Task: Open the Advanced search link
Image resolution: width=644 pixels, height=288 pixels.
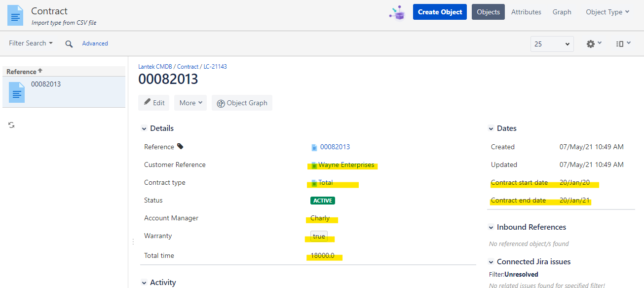Action: pos(95,43)
